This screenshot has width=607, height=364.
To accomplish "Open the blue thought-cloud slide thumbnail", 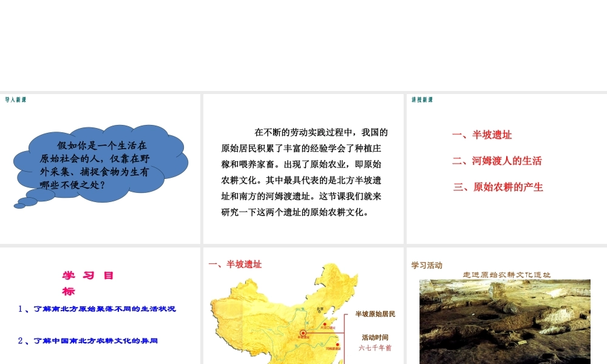I will point(100,169).
